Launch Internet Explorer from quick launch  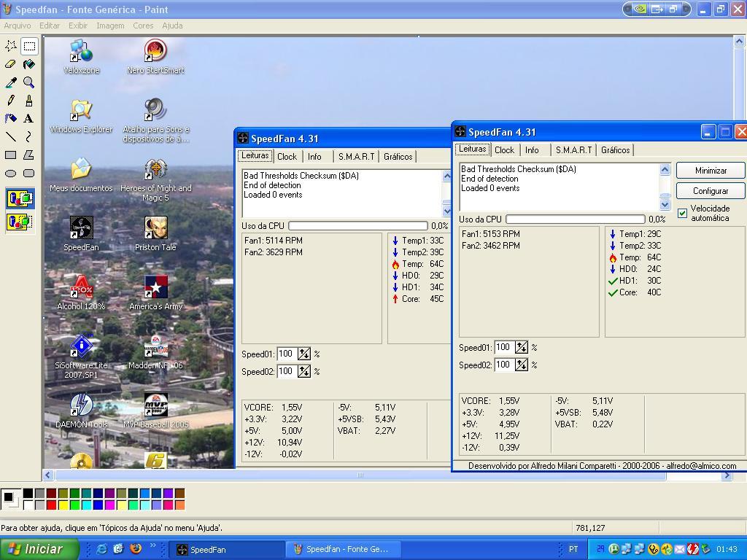(101, 549)
